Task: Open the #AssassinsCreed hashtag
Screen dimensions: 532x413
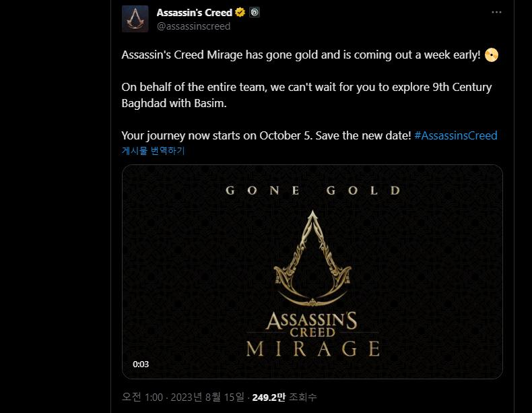Action: coord(456,135)
